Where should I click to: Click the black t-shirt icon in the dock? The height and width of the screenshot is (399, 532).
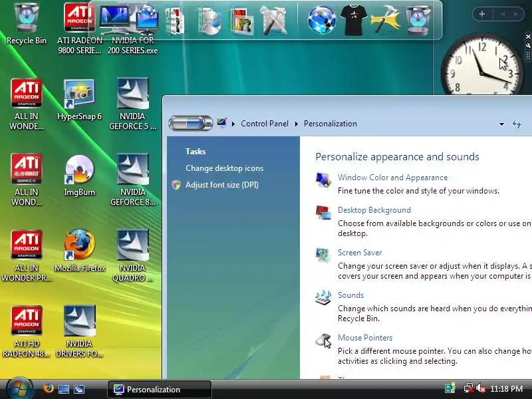pyautogui.click(x=353, y=20)
